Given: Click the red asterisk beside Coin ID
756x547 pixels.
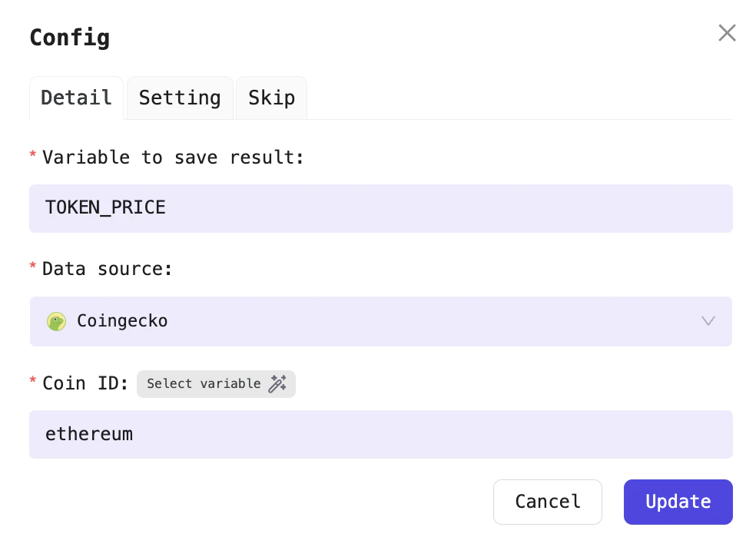Looking at the screenshot, I should pyautogui.click(x=31, y=380).
